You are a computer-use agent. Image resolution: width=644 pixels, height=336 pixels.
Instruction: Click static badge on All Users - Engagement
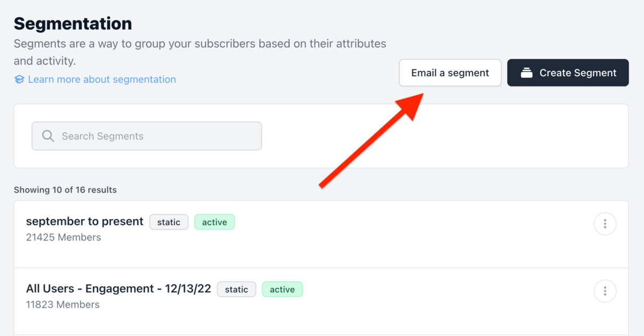(236, 289)
